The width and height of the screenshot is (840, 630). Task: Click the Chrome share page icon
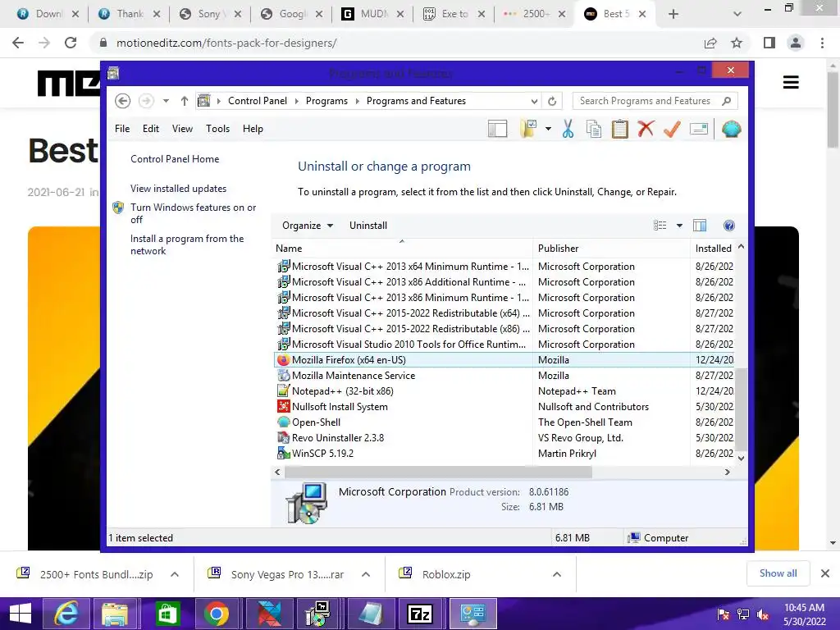pyautogui.click(x=710, y=43)
